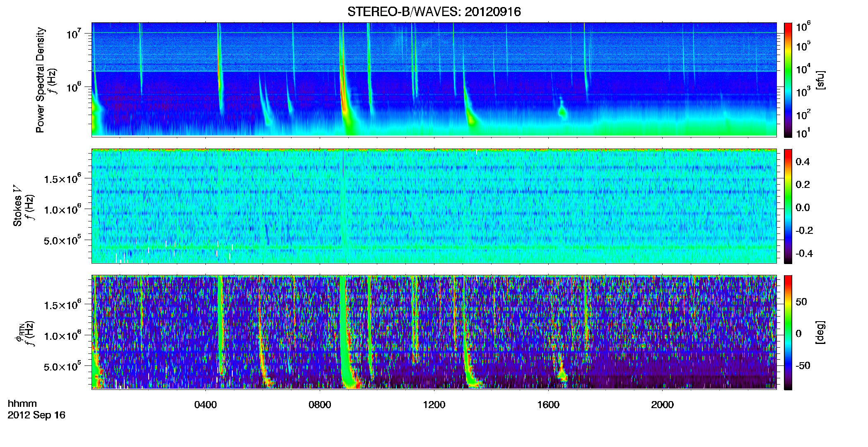
Task: Click the -0.4 value on Stokes colorbar
Action: [x=804, y=253]
